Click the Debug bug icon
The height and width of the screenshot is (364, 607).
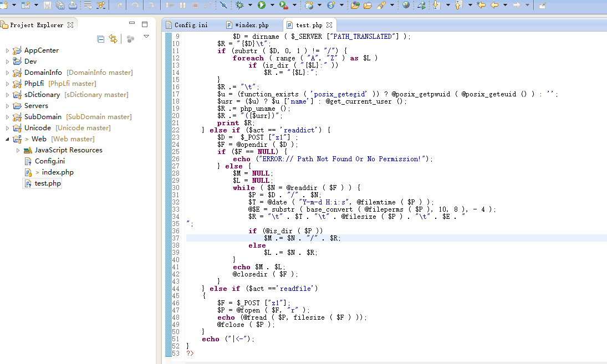click(x=239, y=5)
